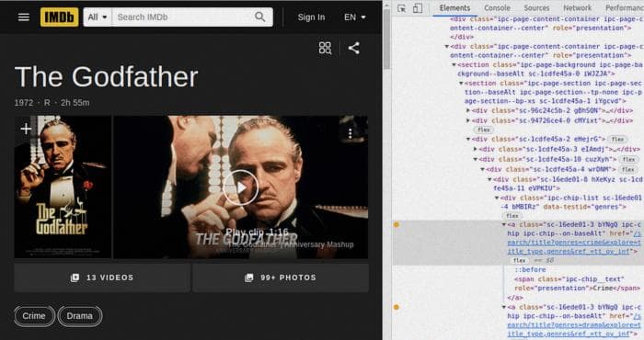Switch to the Console tab

click(497, 7)
